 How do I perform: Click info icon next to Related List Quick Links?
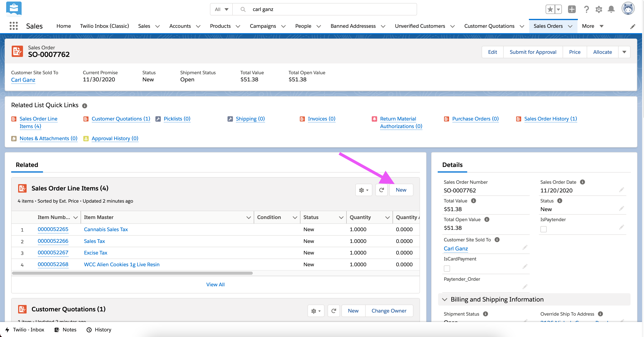(84, 106)
